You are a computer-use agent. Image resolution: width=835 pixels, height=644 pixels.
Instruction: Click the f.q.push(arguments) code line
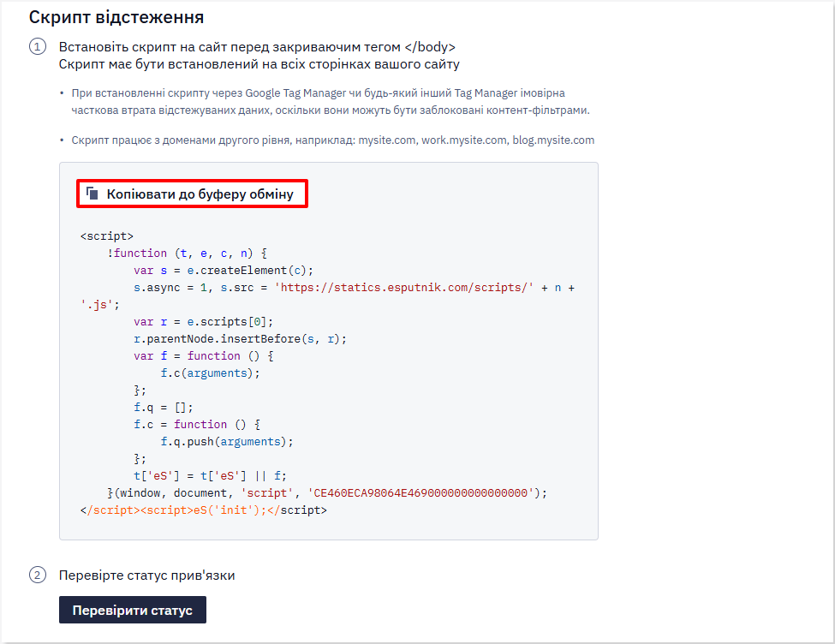pos(227,442)
